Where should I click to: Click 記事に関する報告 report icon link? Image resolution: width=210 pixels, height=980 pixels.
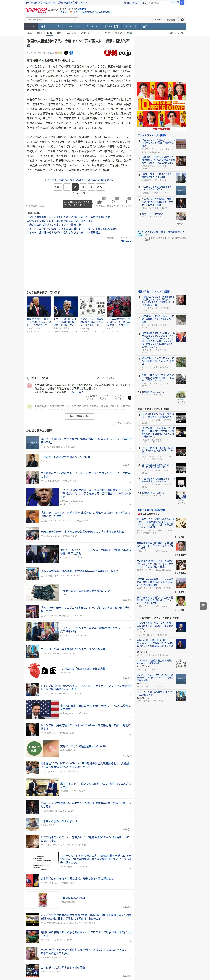(35, 206)
